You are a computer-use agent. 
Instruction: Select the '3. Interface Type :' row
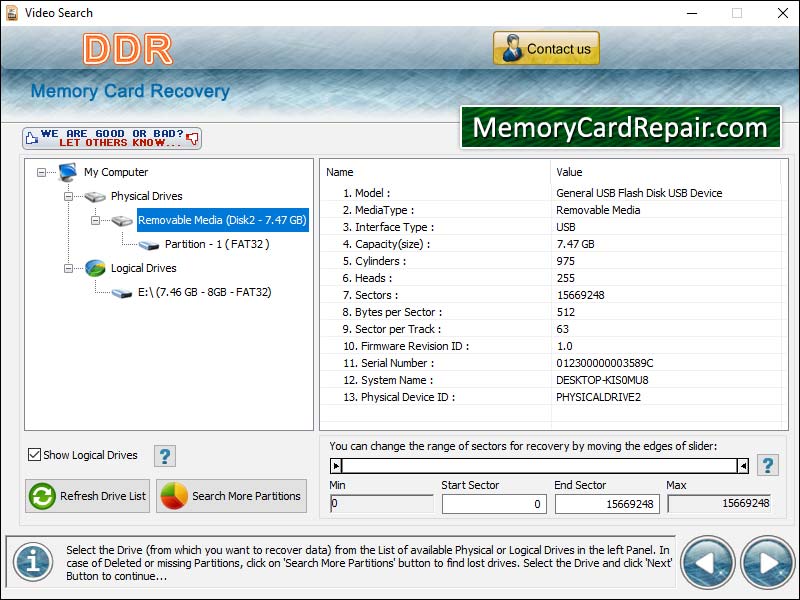551,227
